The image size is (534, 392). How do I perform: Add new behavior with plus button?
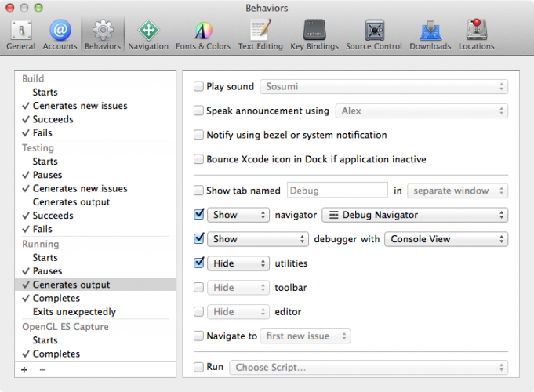[24, 370]
